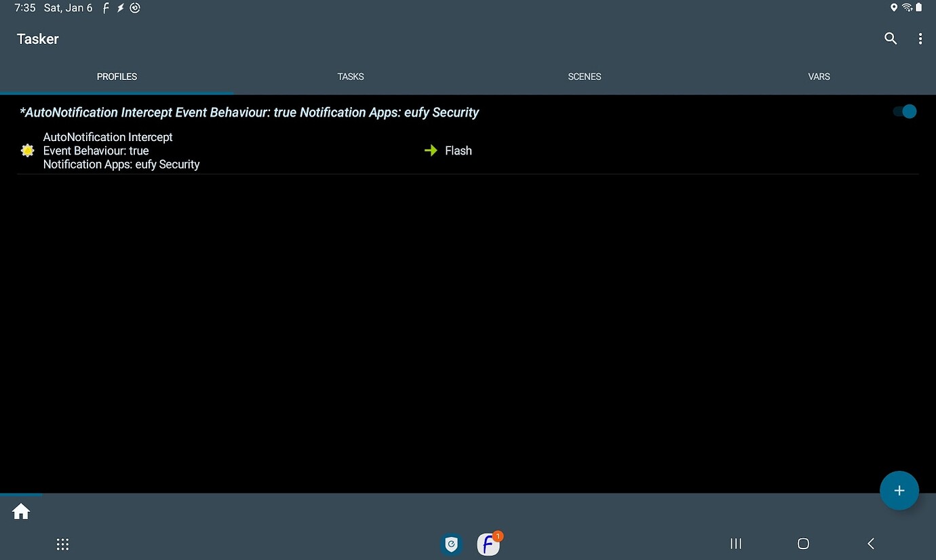This screenshot has width=936, height=560.
Task: Switch to the SCENES tab
Action: pos(584,77)
